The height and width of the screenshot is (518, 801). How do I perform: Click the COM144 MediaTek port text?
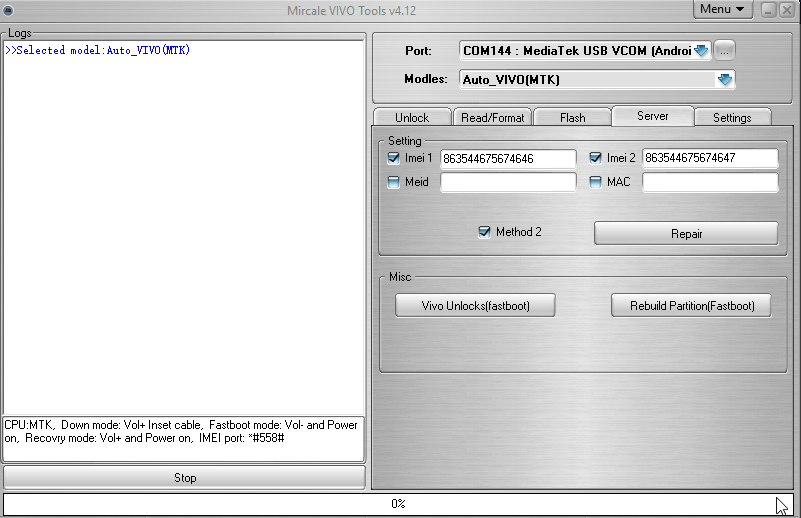(577, 51)
